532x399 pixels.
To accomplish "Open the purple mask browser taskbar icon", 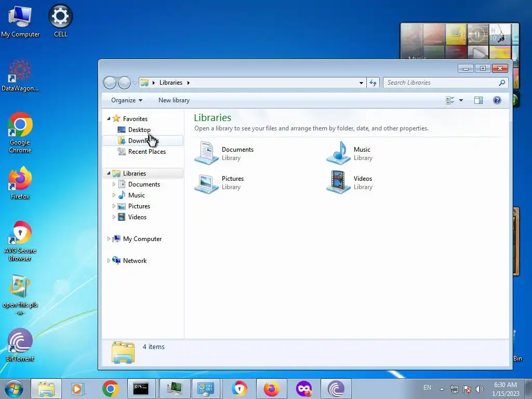I will click(303, 389).
